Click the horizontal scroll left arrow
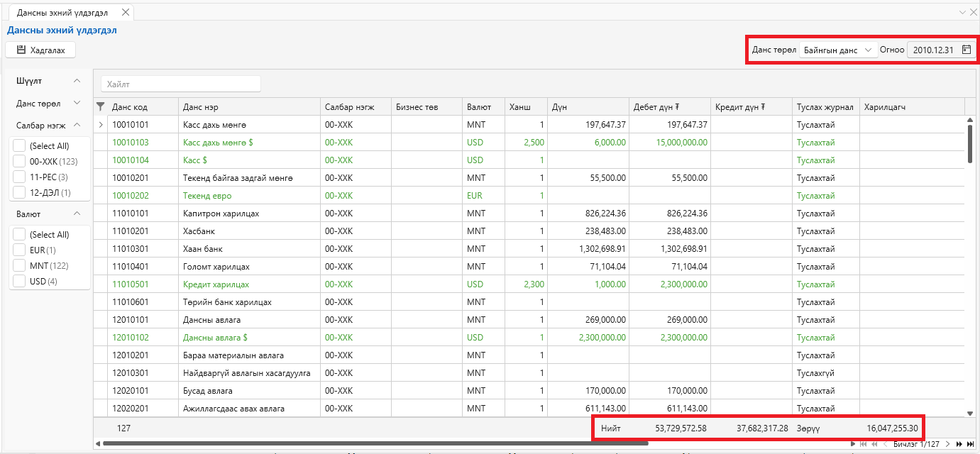 pos(97,444)
